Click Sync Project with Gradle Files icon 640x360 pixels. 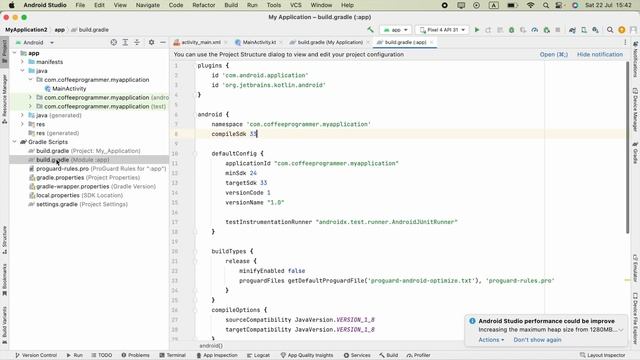point(572,30)
